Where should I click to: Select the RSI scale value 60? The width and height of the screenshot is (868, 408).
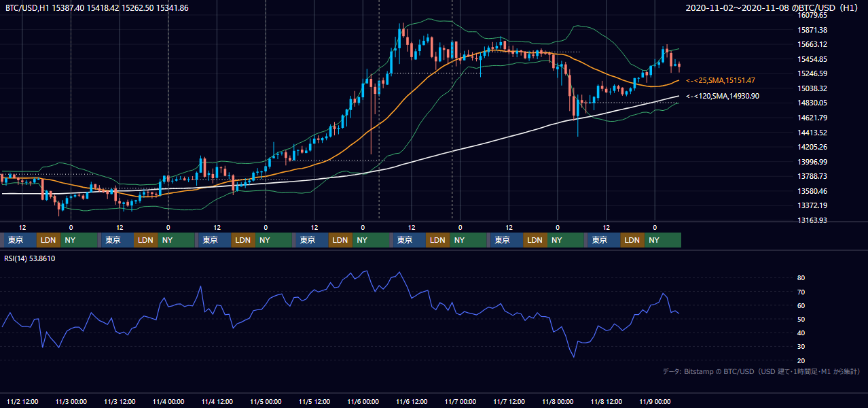point(801,305)
